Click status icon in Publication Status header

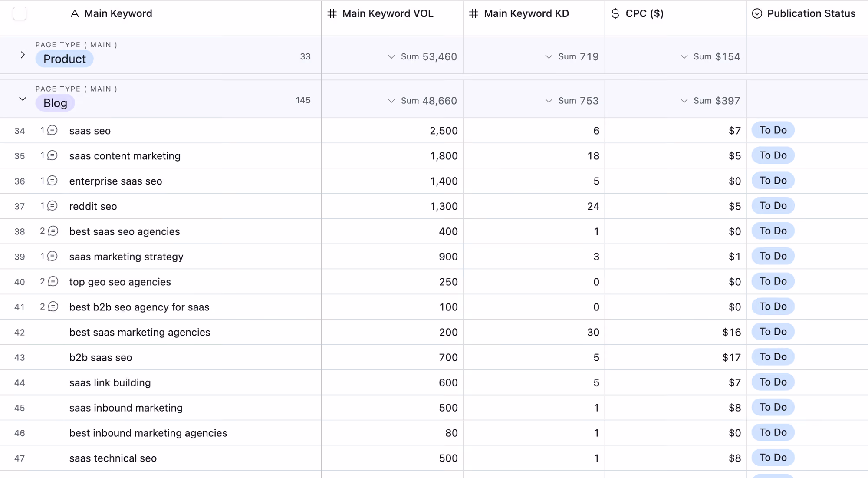click(757, 13)
